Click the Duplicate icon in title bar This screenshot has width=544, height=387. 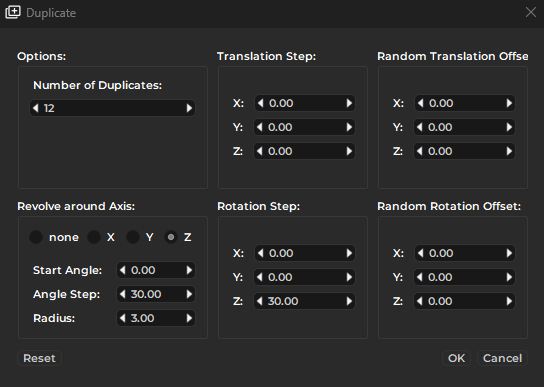point(13,13)
